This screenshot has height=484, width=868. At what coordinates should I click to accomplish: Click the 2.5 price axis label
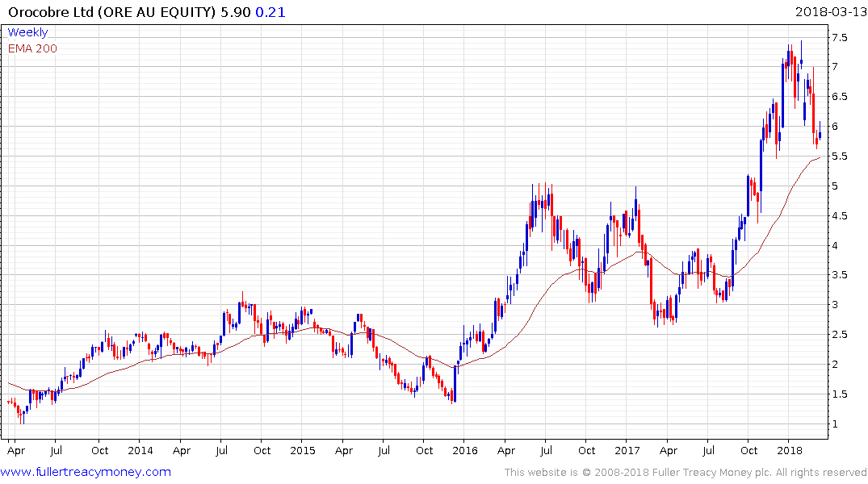tap(839, 335)
